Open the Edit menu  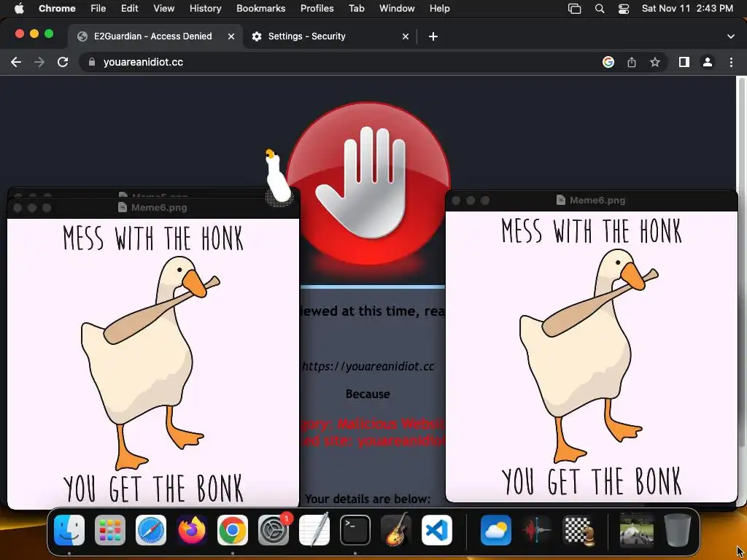130,9
